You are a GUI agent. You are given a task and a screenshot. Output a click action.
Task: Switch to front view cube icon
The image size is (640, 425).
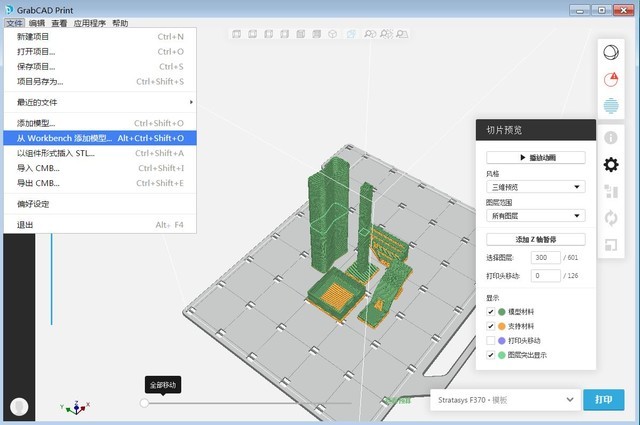click(x=236, y=34)
